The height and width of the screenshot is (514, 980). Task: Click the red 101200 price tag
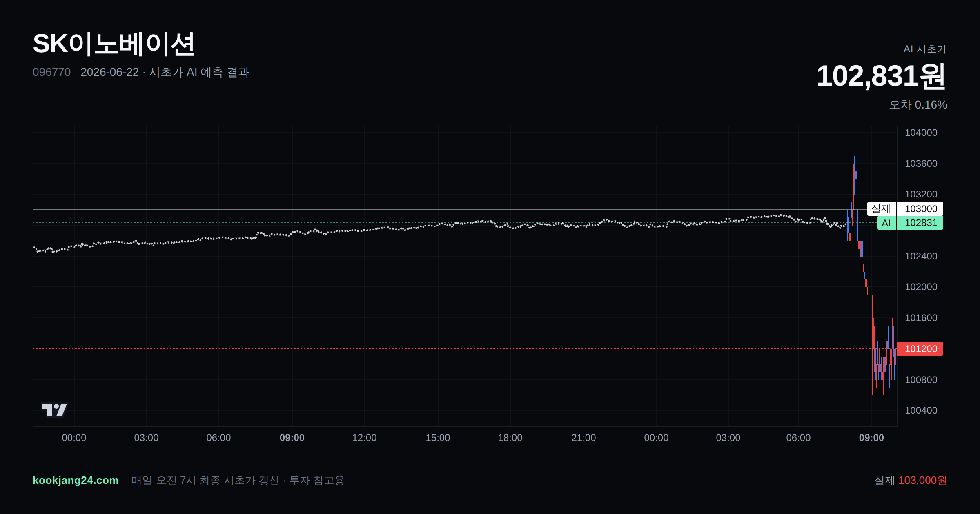click(920, 349)
